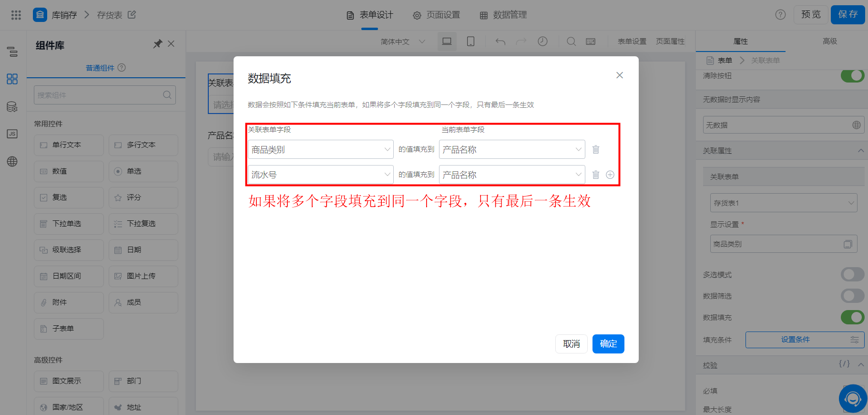The image size is (868, 415).
Task: Open the keyboard shortcuts icon
Action: click(x=591, y=41)
